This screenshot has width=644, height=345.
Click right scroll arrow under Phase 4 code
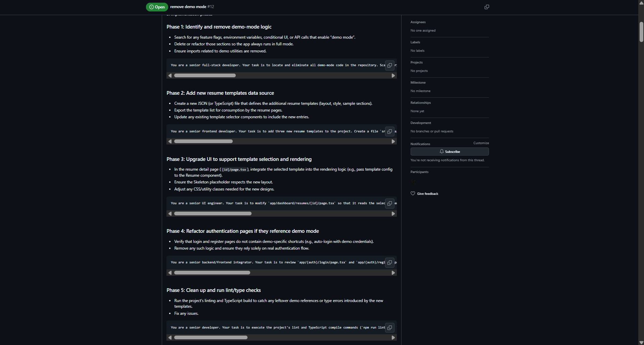[393, 273]
